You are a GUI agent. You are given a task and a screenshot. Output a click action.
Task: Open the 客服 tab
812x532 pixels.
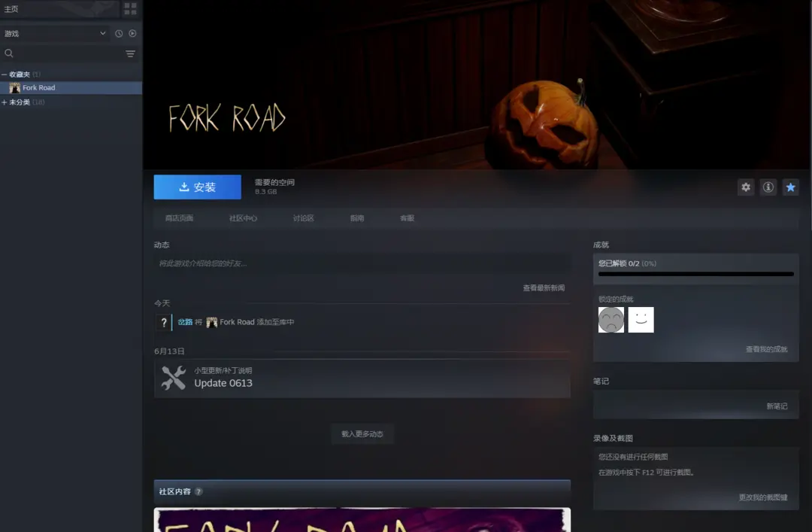click(407, 218)
